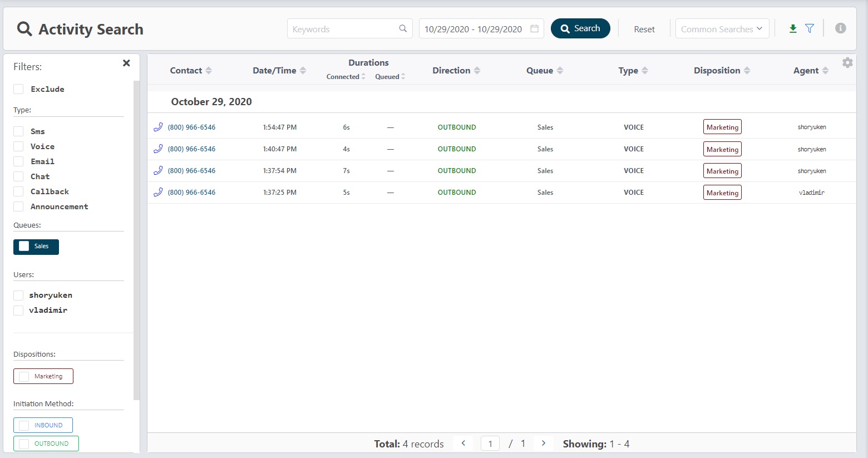Image resolution: width=868 pixels, height=458 pixels.
Task: Click the calendar icon in date field
Action: point(534,28)
